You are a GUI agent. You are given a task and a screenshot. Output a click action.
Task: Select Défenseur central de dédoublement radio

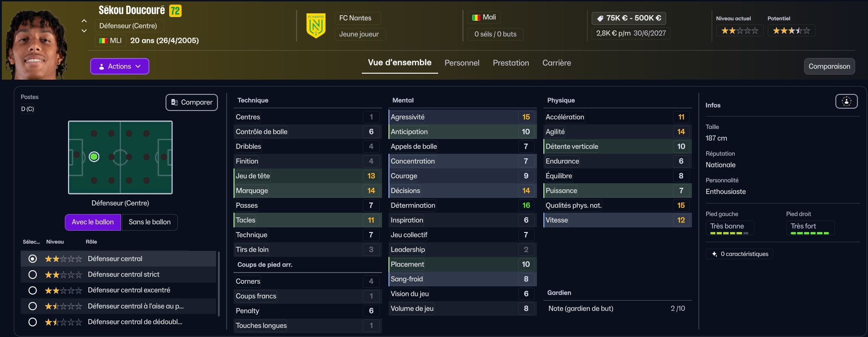pos(33,322)
